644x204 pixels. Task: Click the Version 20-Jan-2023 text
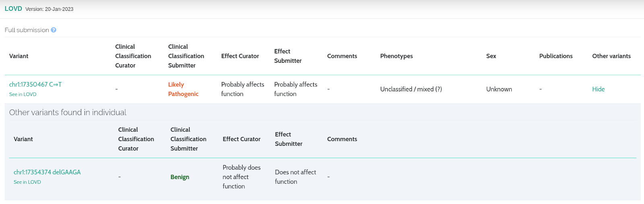(x=50, y=9)
